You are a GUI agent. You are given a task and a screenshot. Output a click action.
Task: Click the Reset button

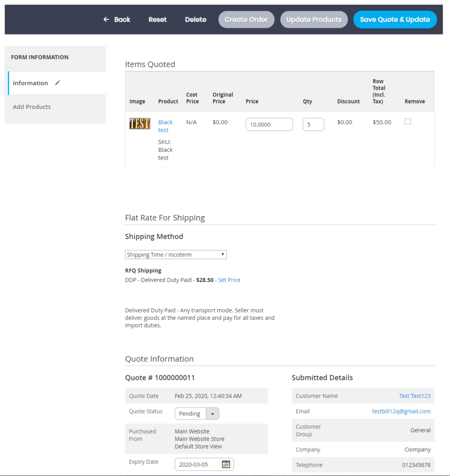coord(158,20)
